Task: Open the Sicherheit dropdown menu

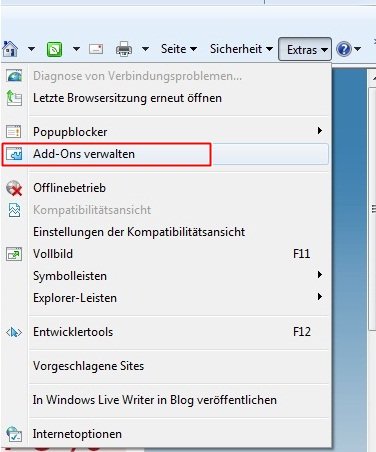Action: (x=241, y=49)
